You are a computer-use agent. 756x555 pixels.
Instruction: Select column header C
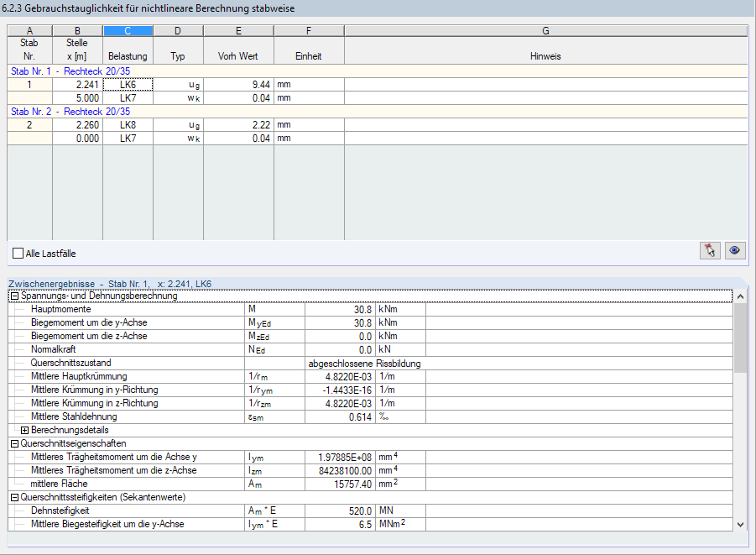tap(128, 31)
